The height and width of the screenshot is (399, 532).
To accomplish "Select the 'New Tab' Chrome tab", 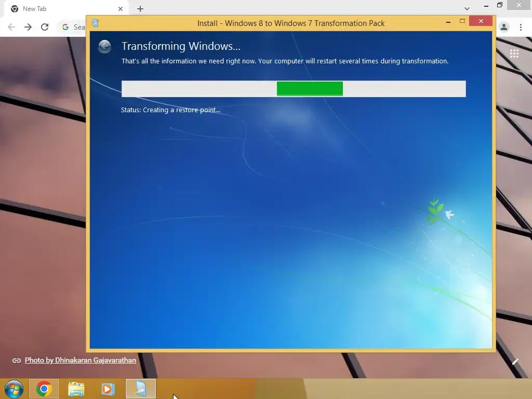I will click(66, 9).
